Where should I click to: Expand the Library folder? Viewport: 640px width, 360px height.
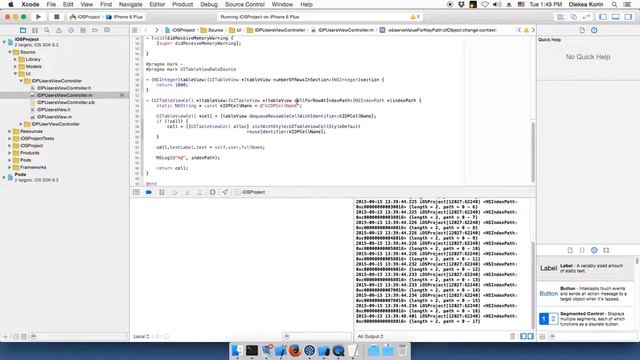click(x=16, y=60)
